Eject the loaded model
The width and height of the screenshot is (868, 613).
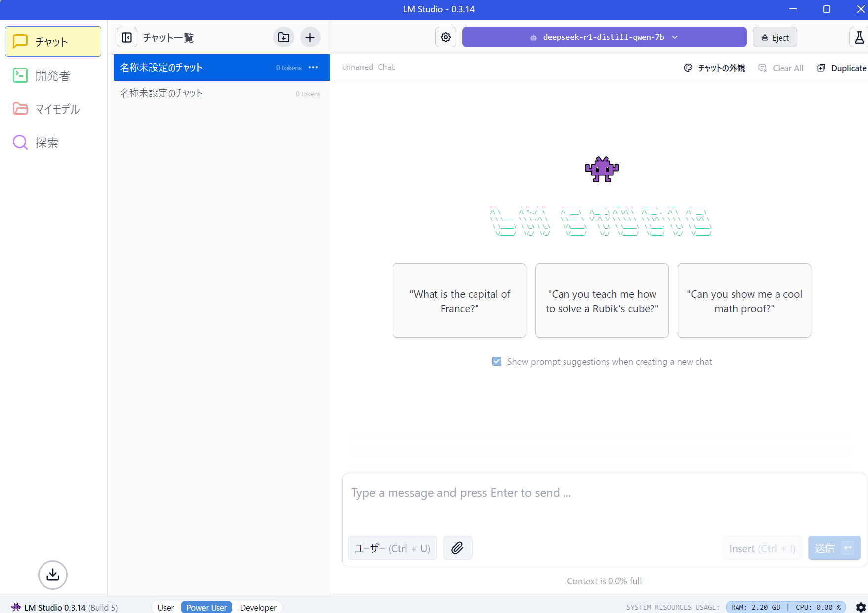(775, 37)
